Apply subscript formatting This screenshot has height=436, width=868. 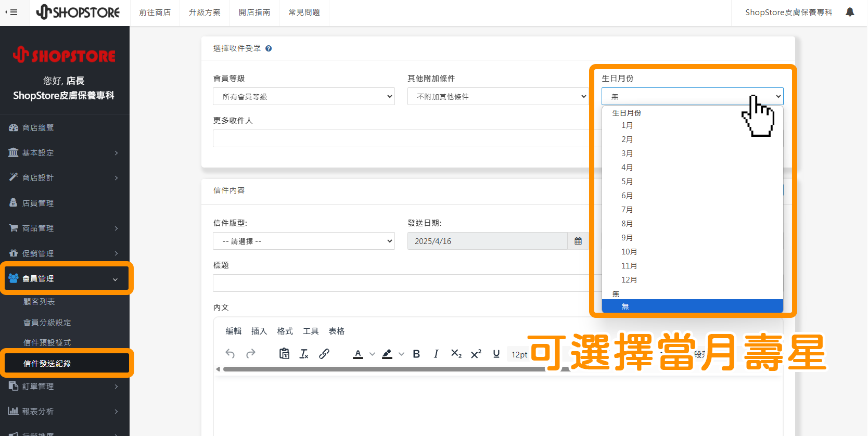coord(456,354)
